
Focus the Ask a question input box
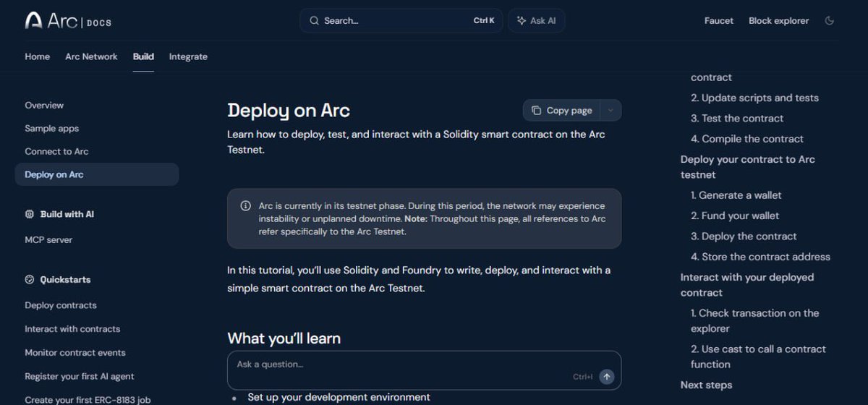[424, 370]
